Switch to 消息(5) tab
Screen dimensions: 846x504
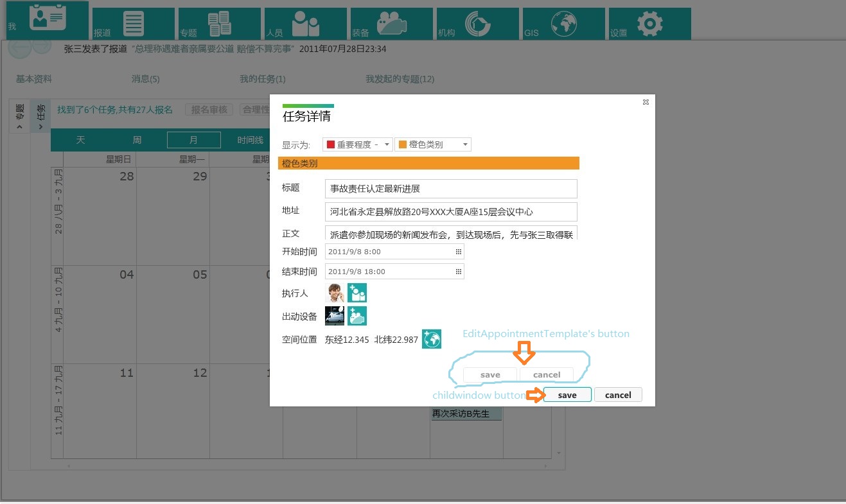[x=145, y=79]
